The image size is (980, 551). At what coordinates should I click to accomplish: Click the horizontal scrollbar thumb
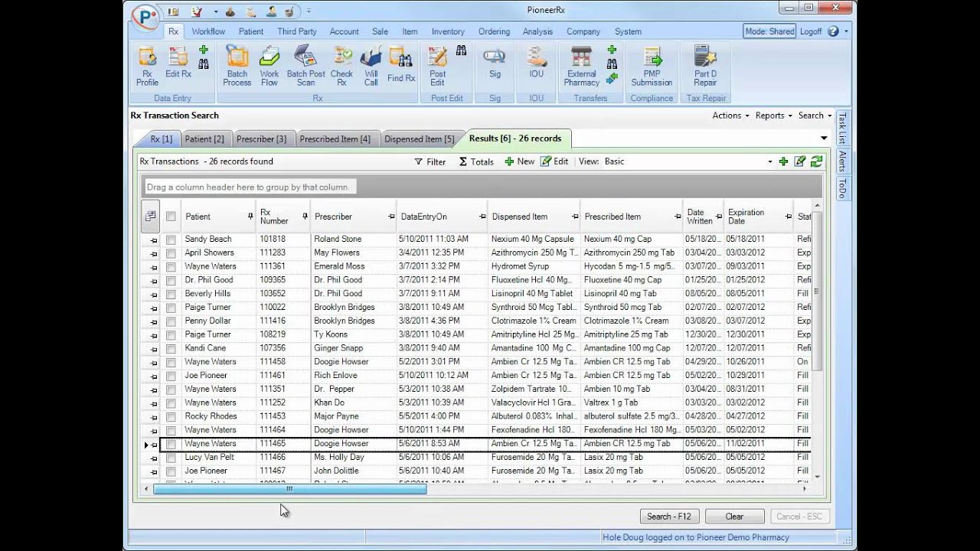289,488
